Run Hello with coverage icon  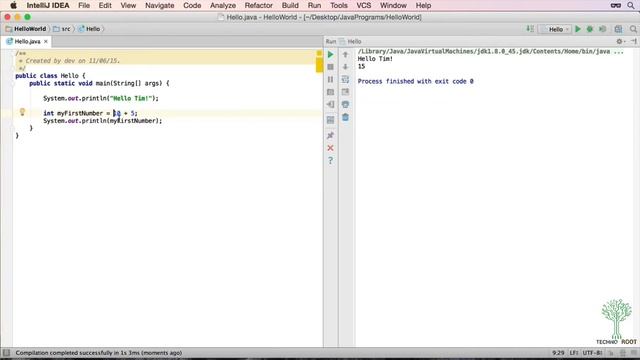602,29
